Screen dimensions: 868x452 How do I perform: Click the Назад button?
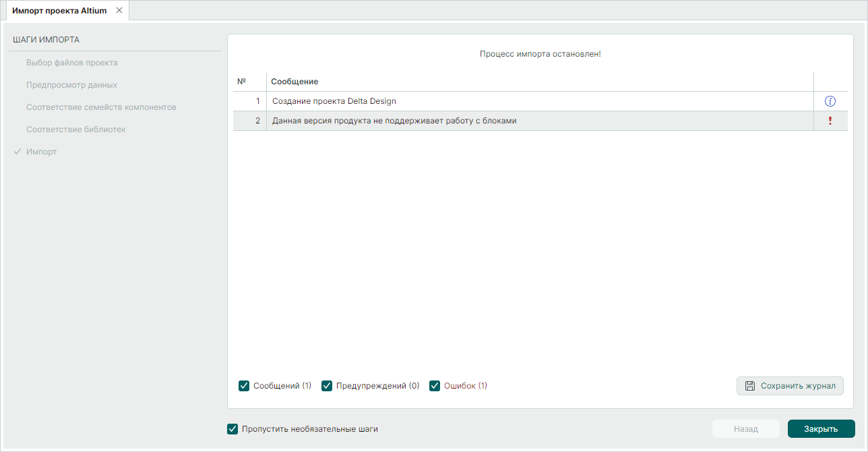[746, 428]
